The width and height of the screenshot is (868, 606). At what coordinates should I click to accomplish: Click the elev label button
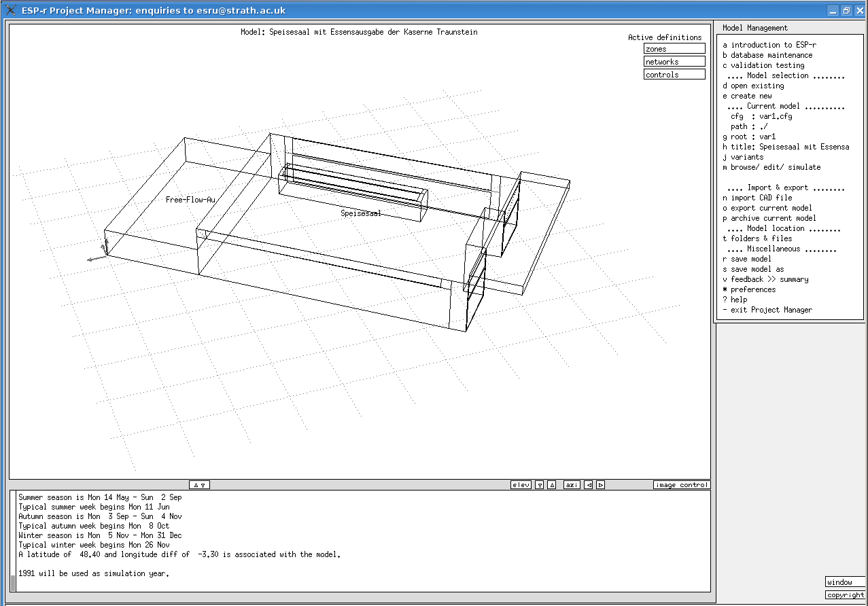(521, 485)
